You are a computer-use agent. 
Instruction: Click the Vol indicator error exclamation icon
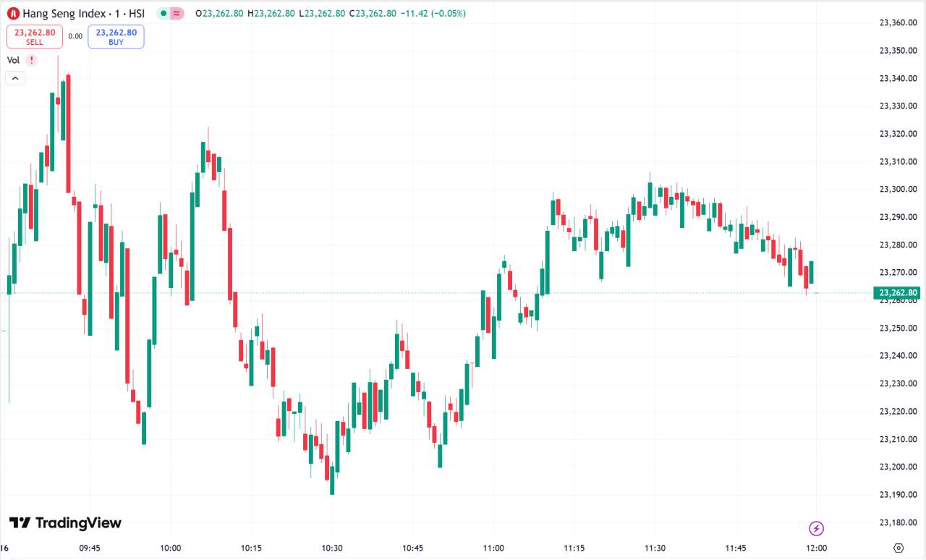(32, 60)
